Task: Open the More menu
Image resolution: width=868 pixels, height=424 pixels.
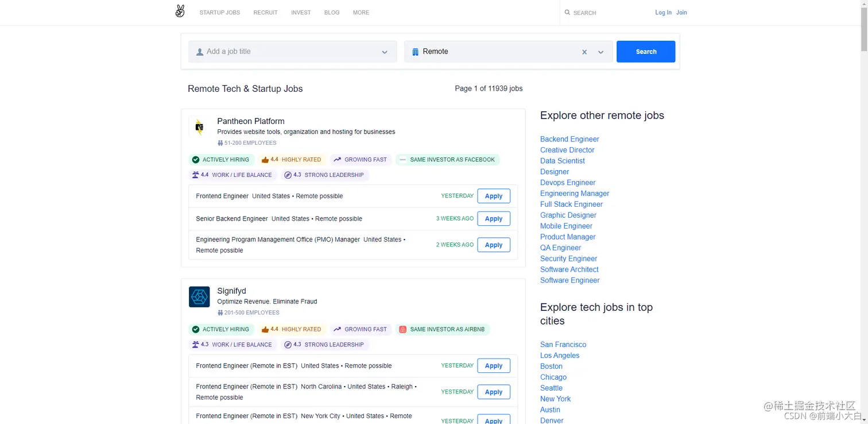Action: [x=361, y=12]
